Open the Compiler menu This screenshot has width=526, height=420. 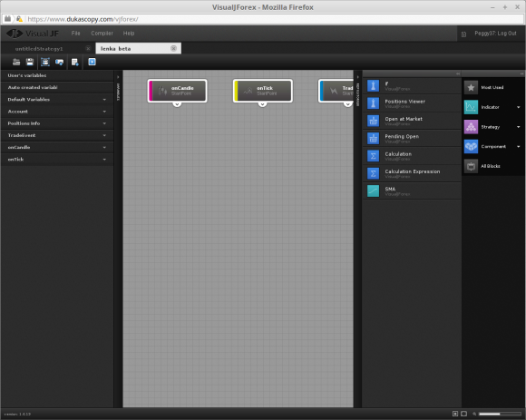point(102,34)
